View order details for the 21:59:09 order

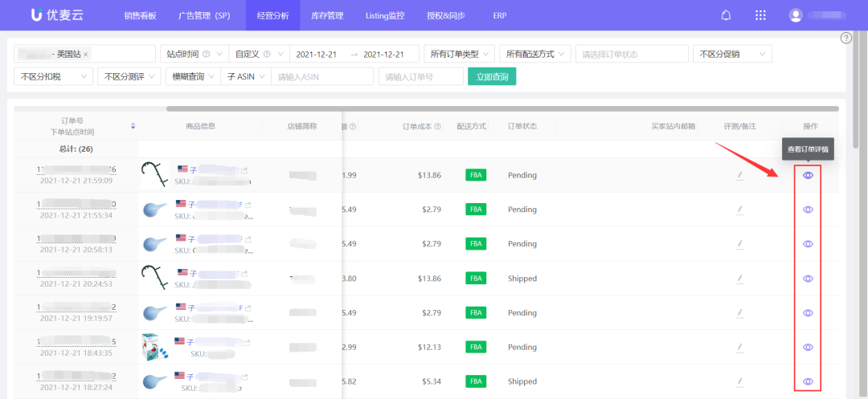[808, 175]
